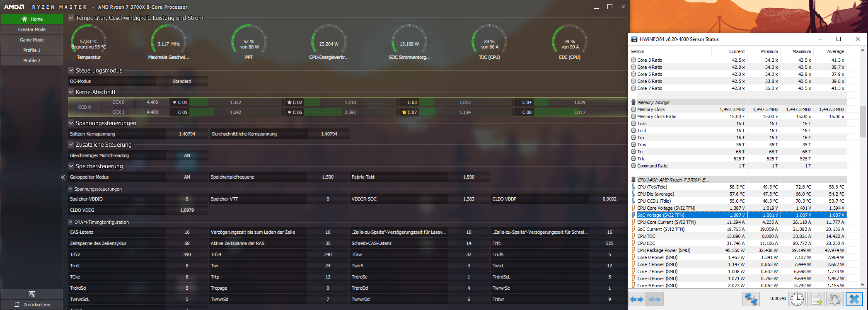Screen dimensions: 868x310
Task: Click the Current column header in HWiNFO
Action: [x=730, y=51]
